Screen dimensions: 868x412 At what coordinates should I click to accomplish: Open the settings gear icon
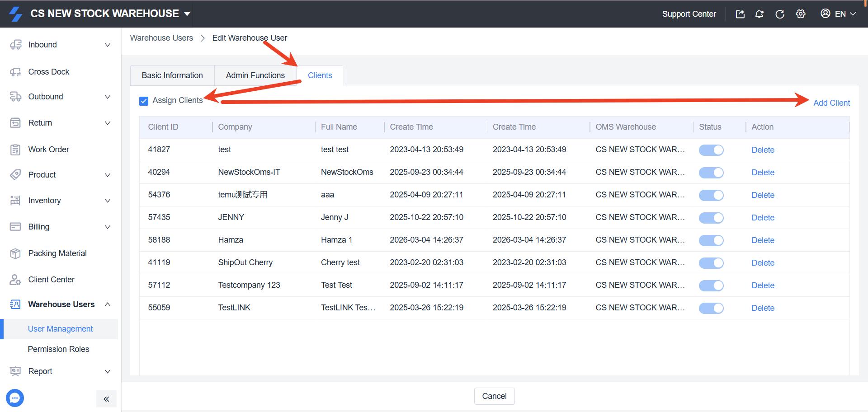click(801, 14)
